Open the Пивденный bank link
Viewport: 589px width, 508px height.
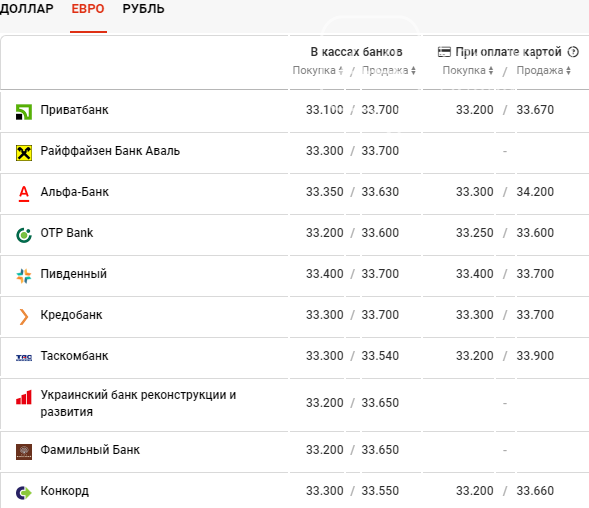pos(74,274)
